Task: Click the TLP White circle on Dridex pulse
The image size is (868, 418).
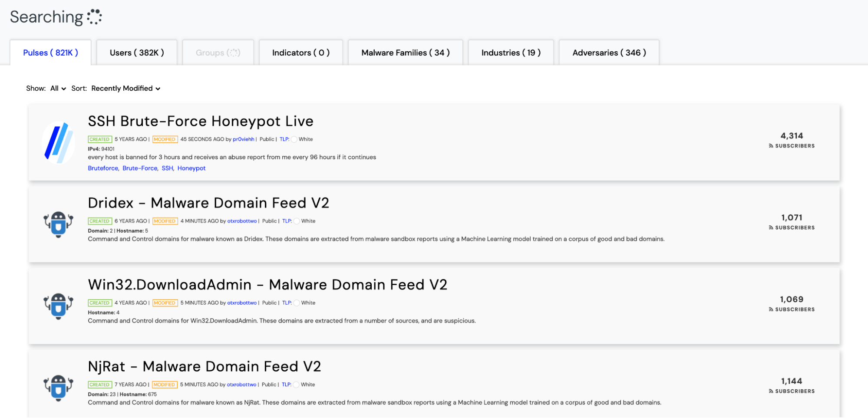Action: pos(297,221)
